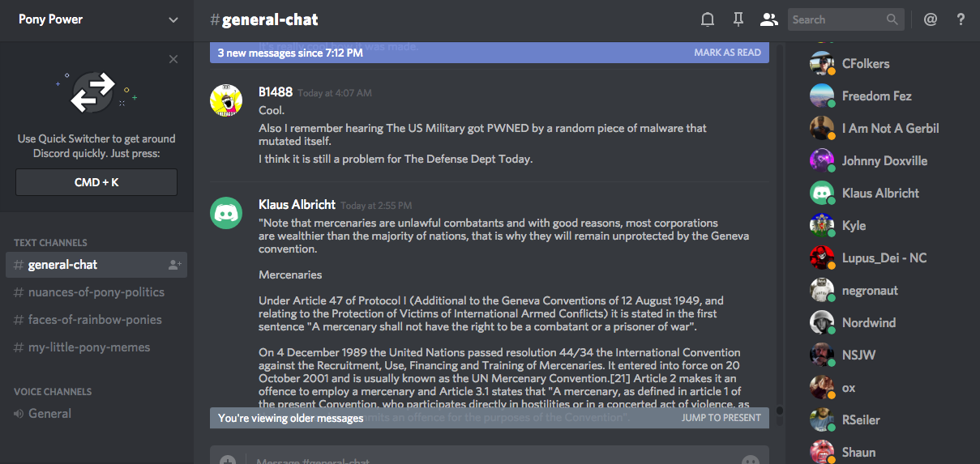The image size is (980, 464).
Task: Collapse the Text Channels category
Action: coord(50,242)
